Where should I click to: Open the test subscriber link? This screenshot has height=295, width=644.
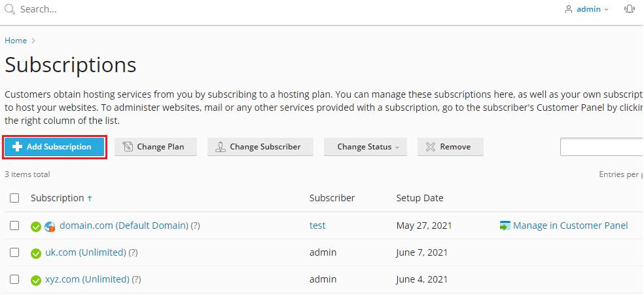[317, 226]
